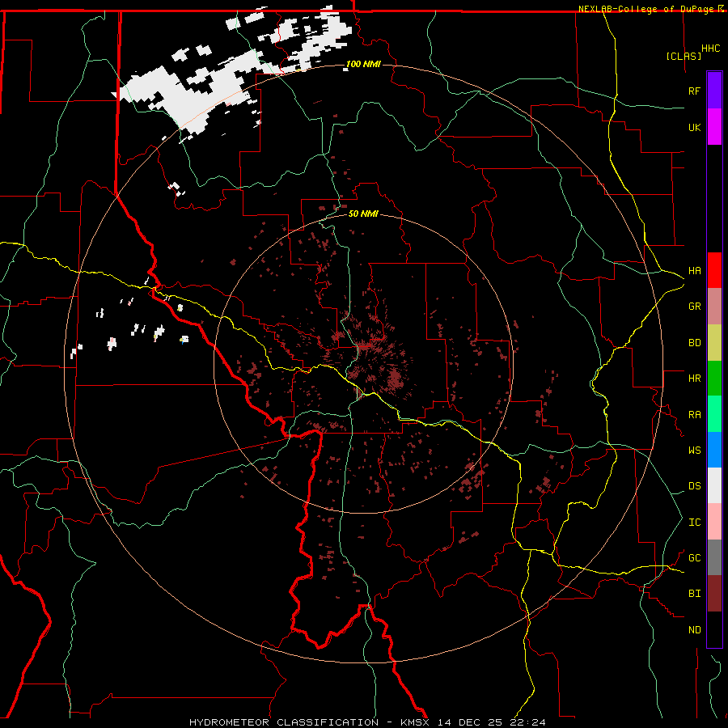Select the GR graupel color swatch
Image resolution: width=728 pixels, height=728 pixels.
(x=714, y=307)
